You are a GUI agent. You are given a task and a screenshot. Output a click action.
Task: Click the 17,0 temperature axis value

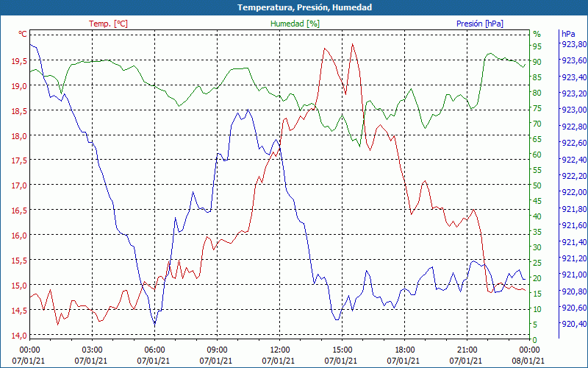coord(20,185)
